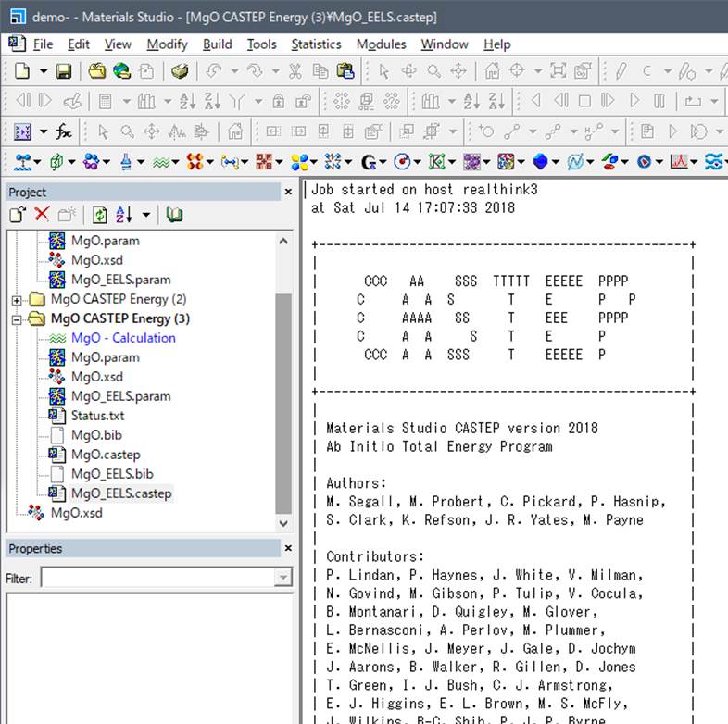This screenshot has width=728, height=724.
Task: Click the Undo arrow icon
Action: tap(214, 71)
